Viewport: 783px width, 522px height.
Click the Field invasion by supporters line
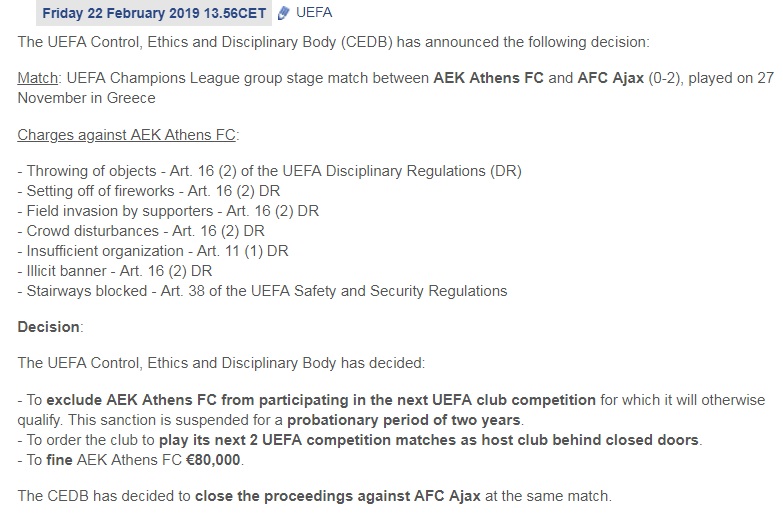[x=168, y=211]
